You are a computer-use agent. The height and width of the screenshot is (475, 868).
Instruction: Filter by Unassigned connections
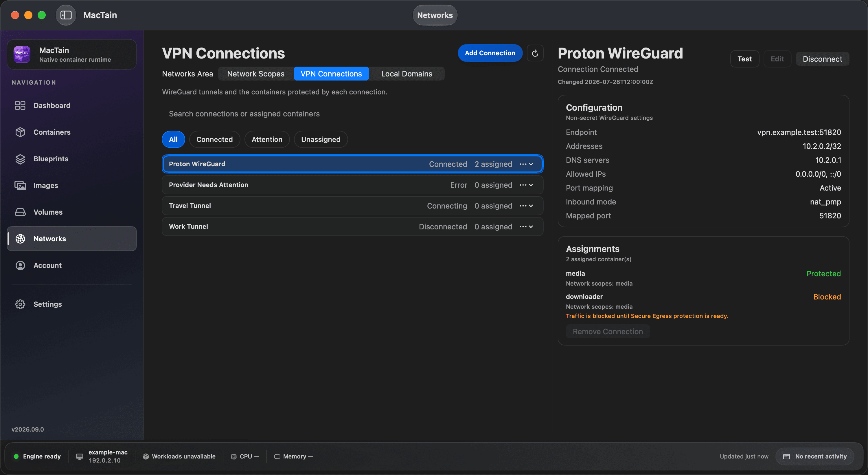(x=321, y=139)
